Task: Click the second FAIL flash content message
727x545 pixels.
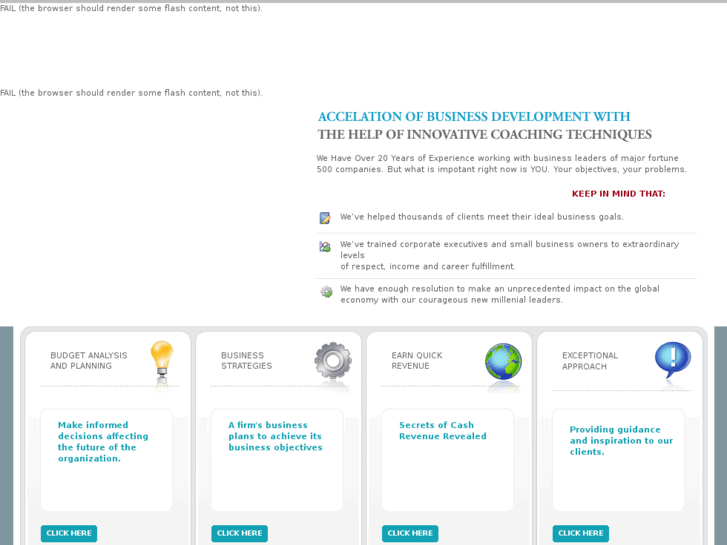Action: click(131, 93)
